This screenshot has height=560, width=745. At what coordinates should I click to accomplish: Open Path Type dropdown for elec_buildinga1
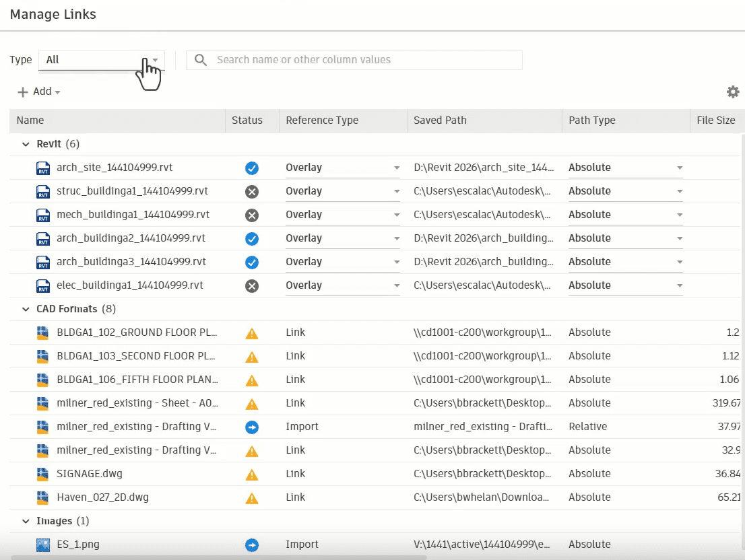point(680,285)
